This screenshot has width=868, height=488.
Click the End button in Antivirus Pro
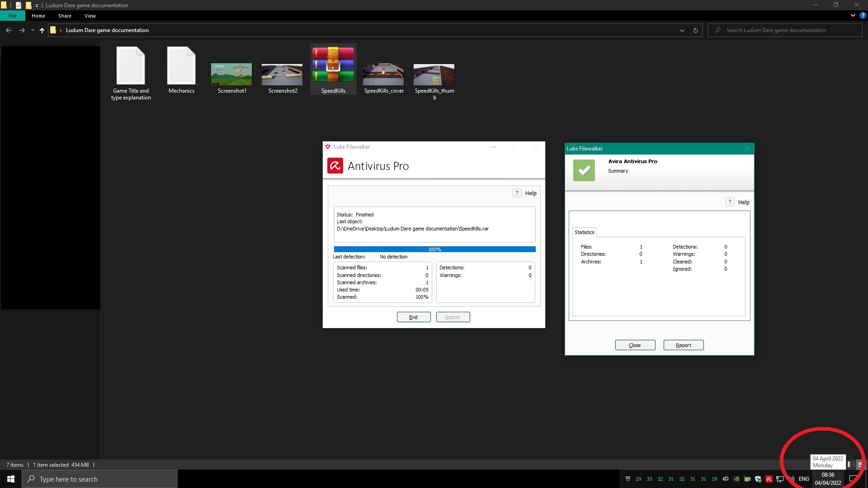[413, 317]
